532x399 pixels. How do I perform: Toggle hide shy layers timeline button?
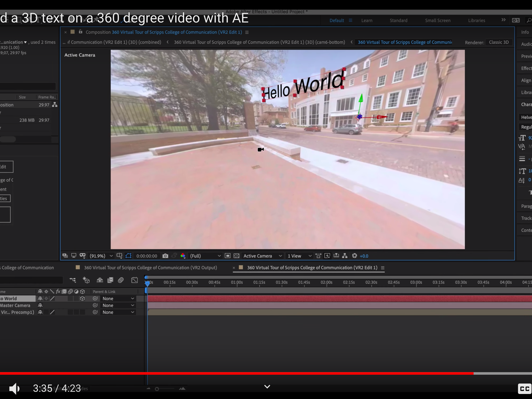click(x=100, y=280)
